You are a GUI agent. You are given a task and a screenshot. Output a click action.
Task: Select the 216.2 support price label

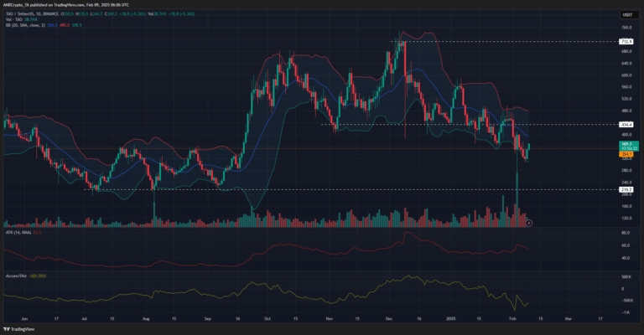tap(626, 189)
